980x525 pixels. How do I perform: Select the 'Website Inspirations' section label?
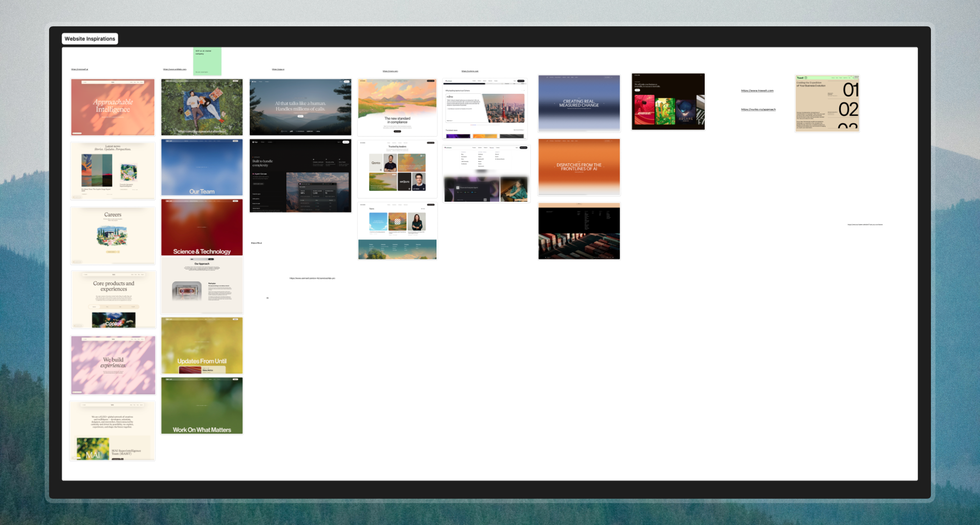[x=90, y=39]
